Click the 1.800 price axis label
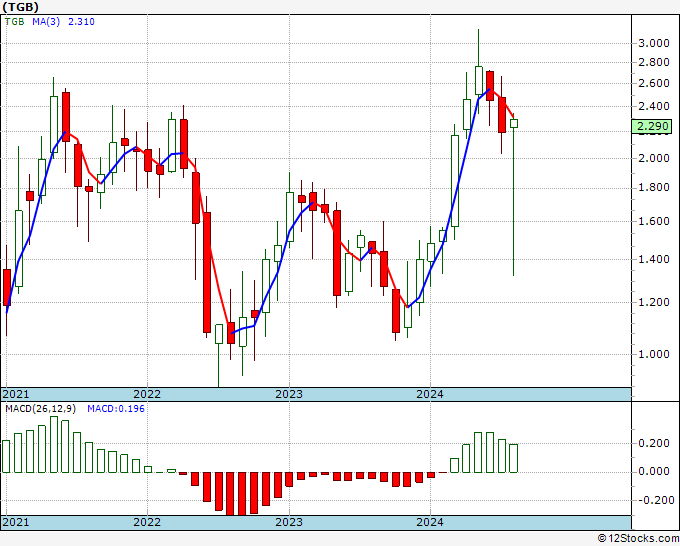680x546 pixels. (x=654, y=188)
